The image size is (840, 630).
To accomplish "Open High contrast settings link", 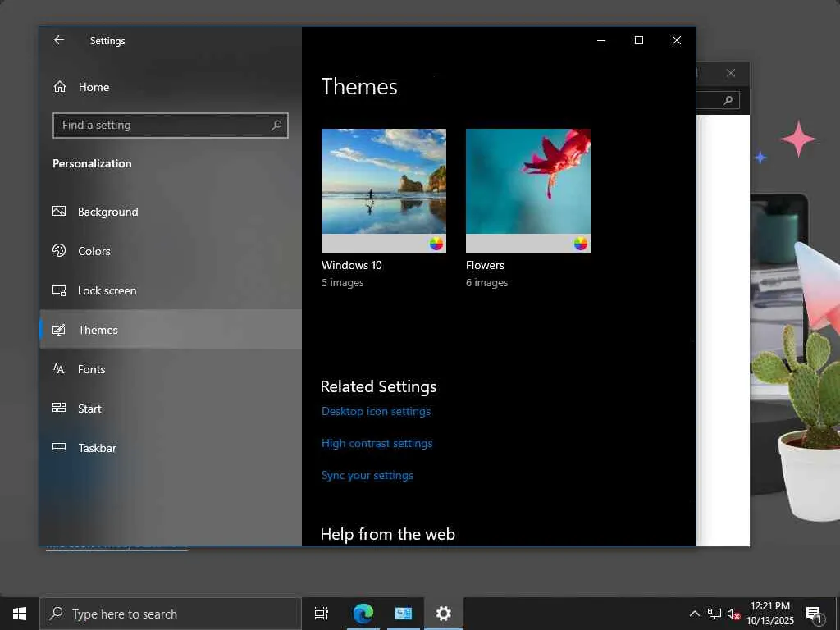I will coord(377,444).
